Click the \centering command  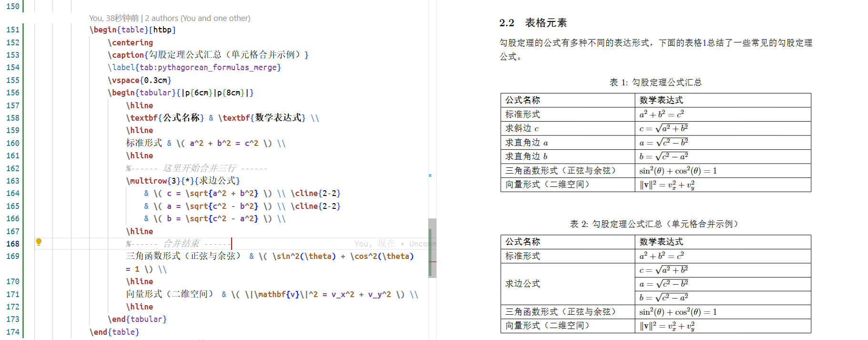point(131,42)
